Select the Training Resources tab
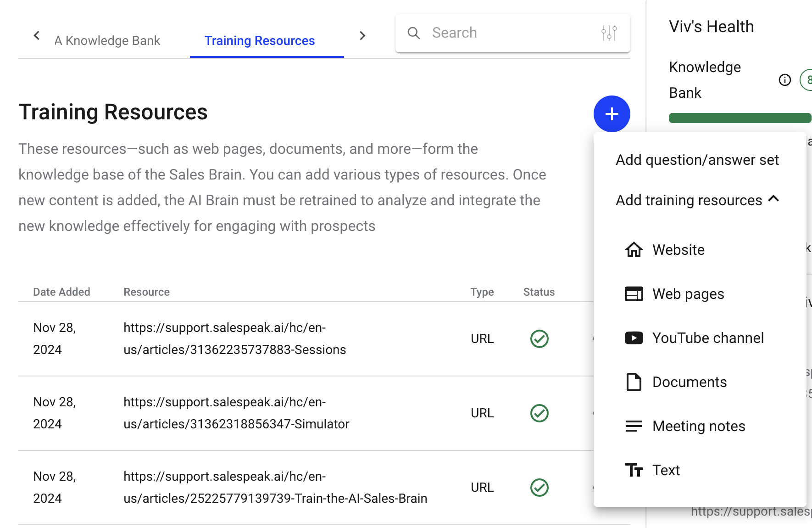812x528 pixels. pos(260,41)
